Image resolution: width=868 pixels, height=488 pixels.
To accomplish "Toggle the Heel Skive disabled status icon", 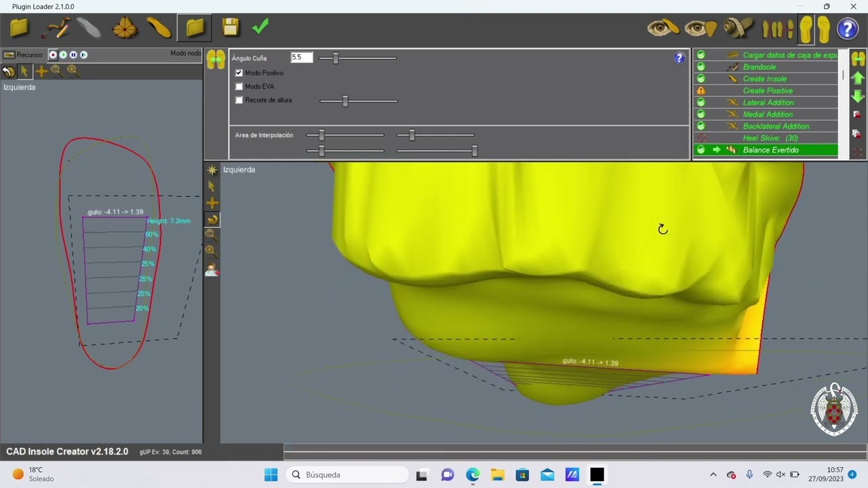I will point(701,138).
